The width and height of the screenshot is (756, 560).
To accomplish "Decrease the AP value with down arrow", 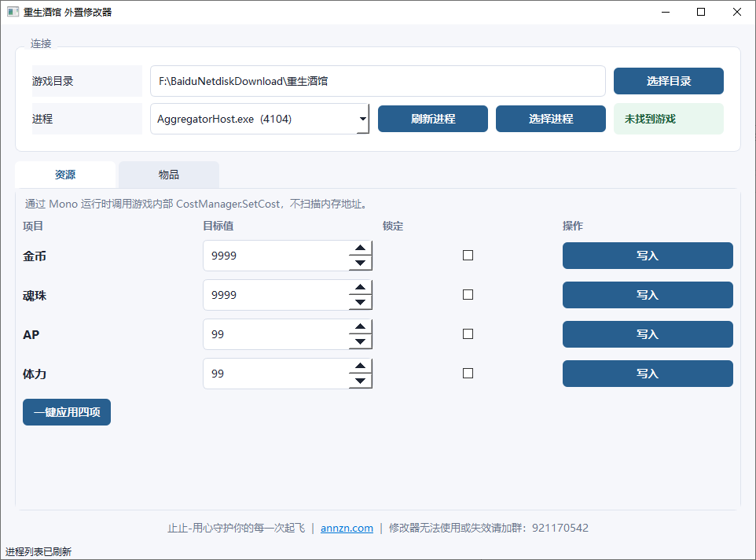I will pos(360,341).
